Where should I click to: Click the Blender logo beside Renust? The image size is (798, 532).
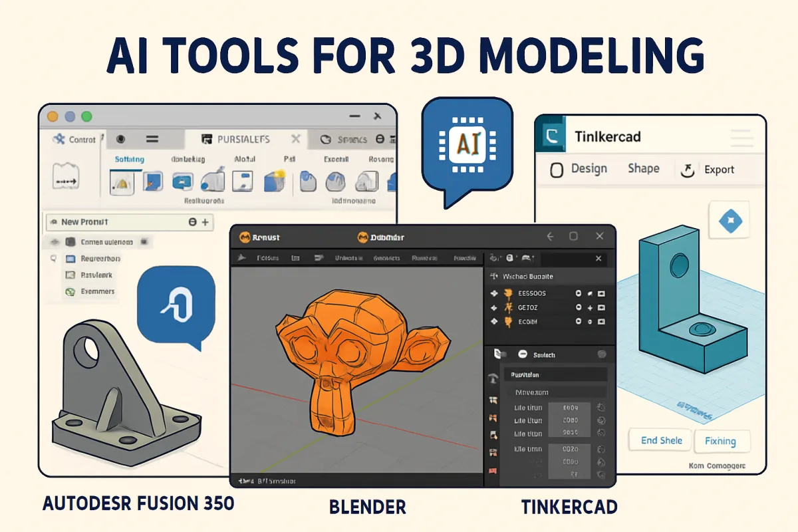point(244,237)
